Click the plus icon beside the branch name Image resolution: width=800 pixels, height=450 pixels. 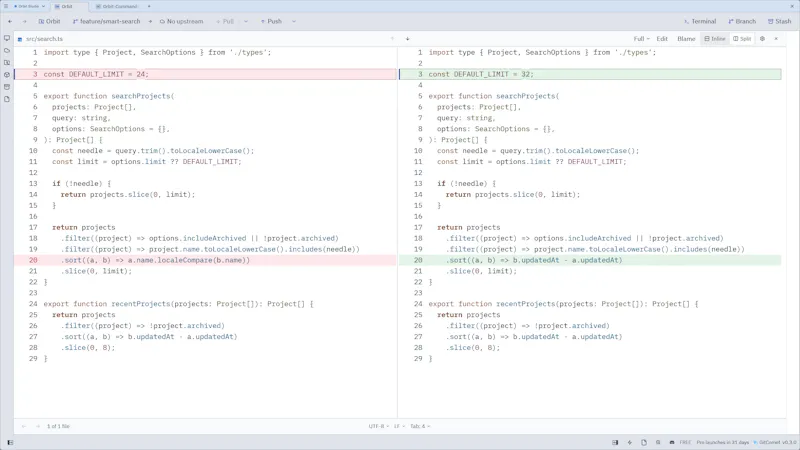tap(150, 21)
